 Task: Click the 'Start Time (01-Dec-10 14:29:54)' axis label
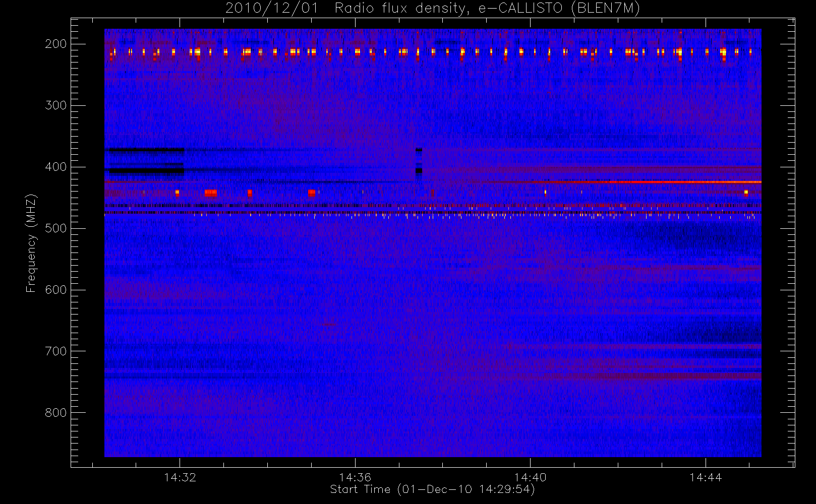[432, 489]
